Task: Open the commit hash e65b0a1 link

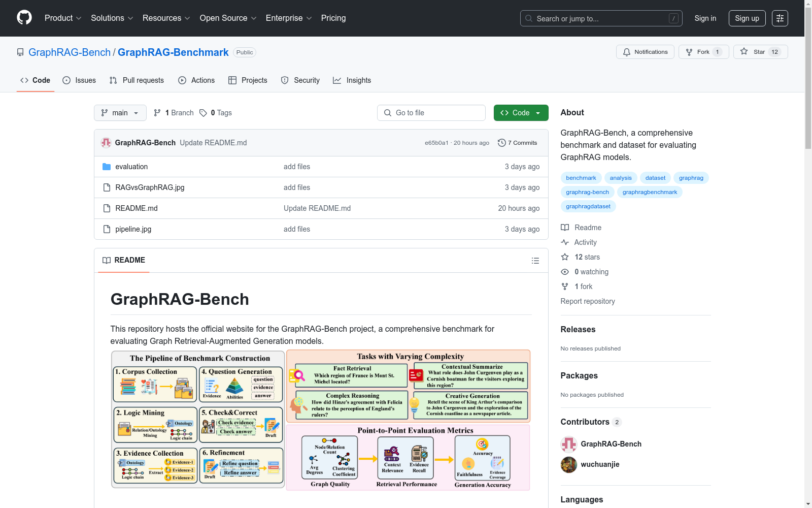Action: coord(436,143)
